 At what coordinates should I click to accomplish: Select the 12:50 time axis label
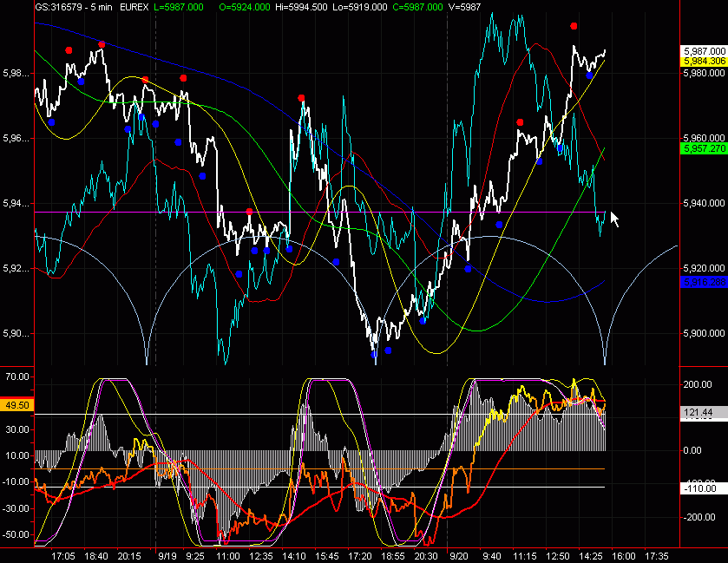tap(558, 556)
